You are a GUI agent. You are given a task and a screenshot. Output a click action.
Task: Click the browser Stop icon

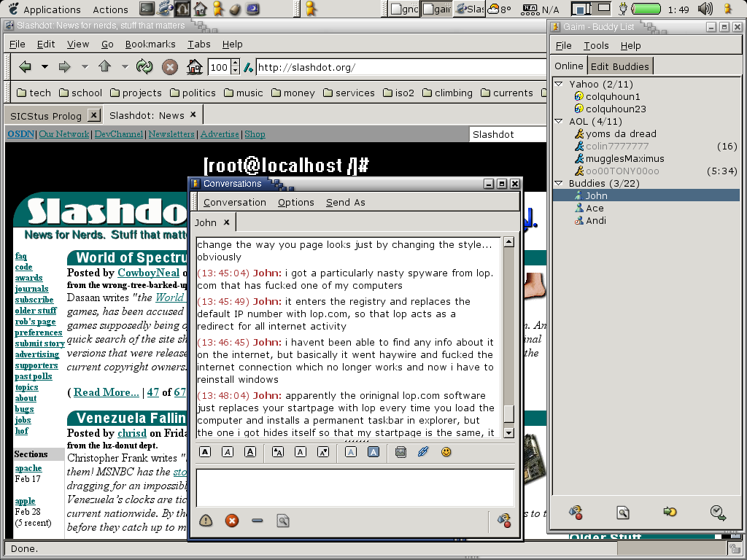click(169, 67)
